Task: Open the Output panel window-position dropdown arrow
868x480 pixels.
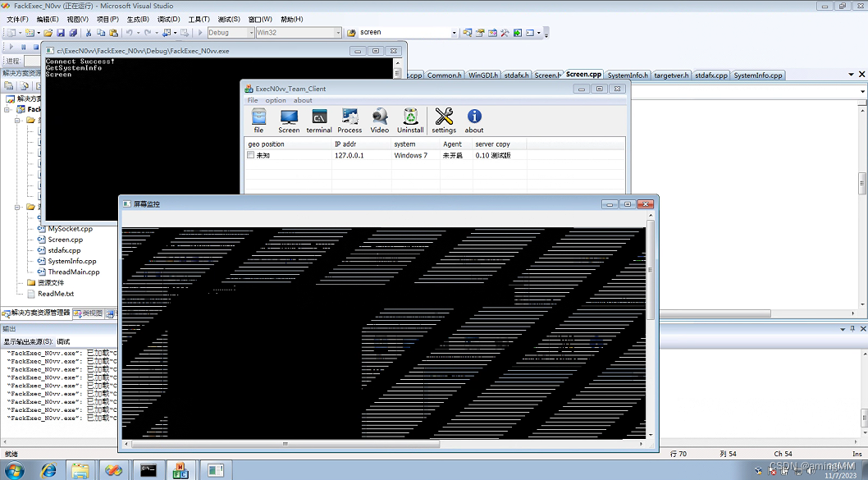Action: (843, 329)
